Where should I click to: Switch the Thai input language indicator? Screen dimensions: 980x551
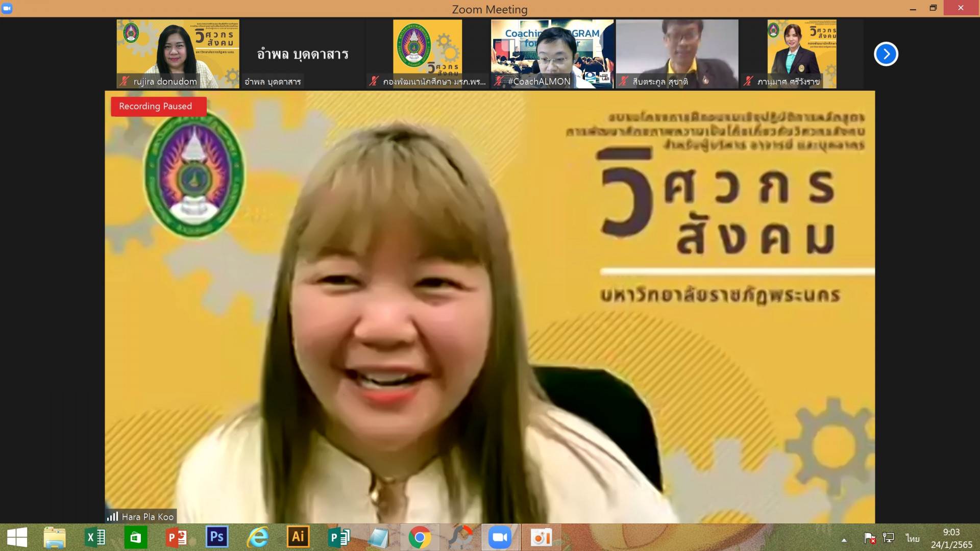tap(913, 538)
